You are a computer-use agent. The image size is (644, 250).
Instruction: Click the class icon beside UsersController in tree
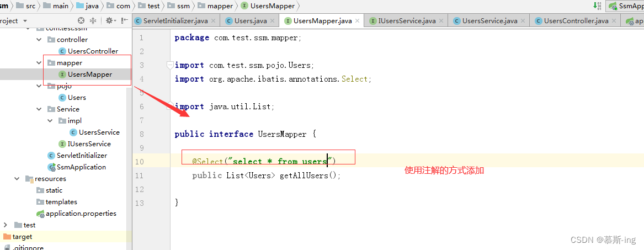tap(62, 51)
